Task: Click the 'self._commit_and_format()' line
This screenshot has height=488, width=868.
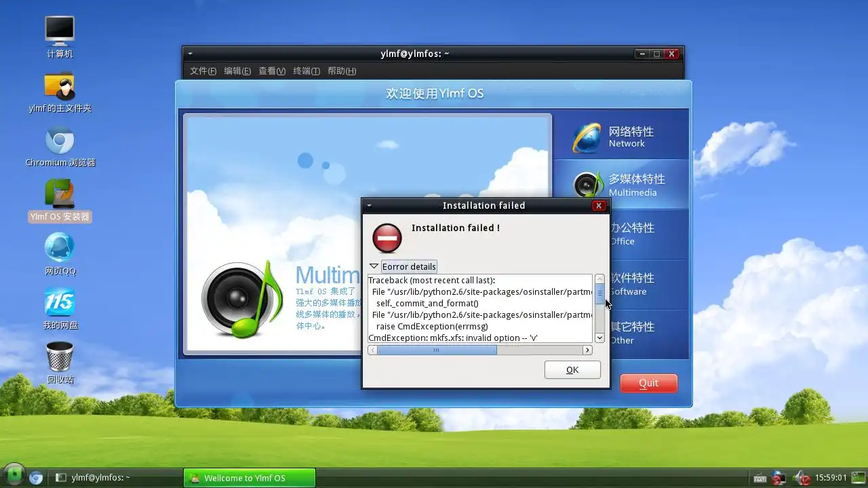Action: click(427, 303)
